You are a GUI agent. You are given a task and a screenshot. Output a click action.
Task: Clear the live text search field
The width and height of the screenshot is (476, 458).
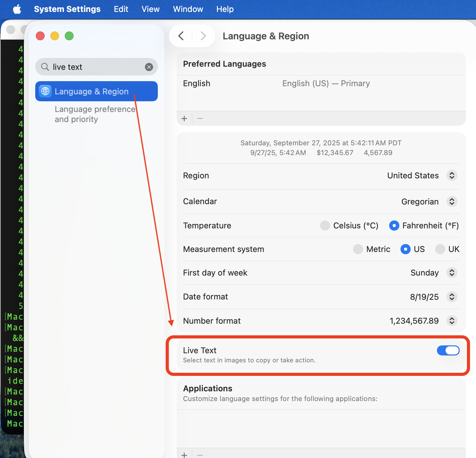pos(149,67)
